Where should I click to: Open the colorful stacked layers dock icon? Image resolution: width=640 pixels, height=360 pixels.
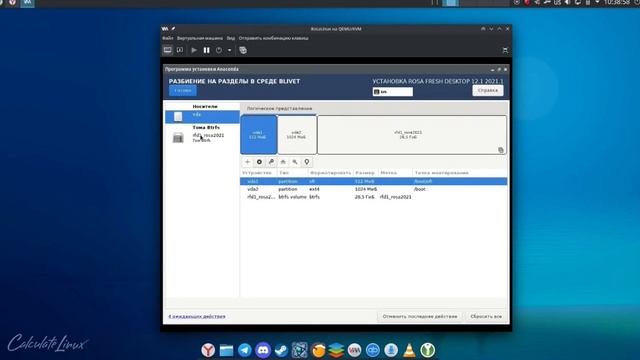(x=336, y=350)
